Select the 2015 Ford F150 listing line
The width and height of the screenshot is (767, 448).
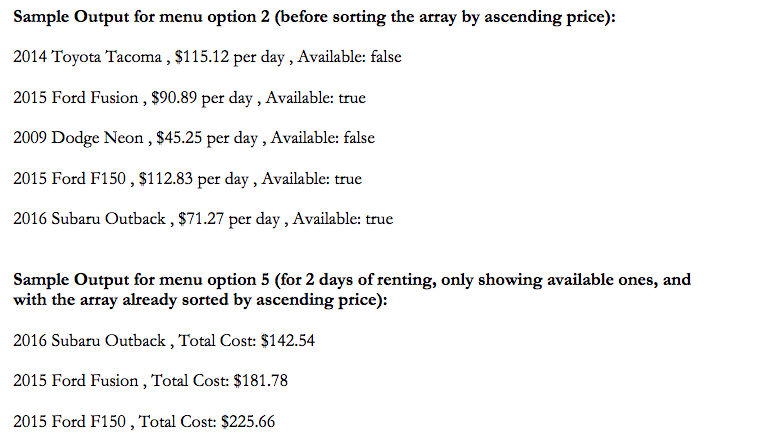click(187, 179)
